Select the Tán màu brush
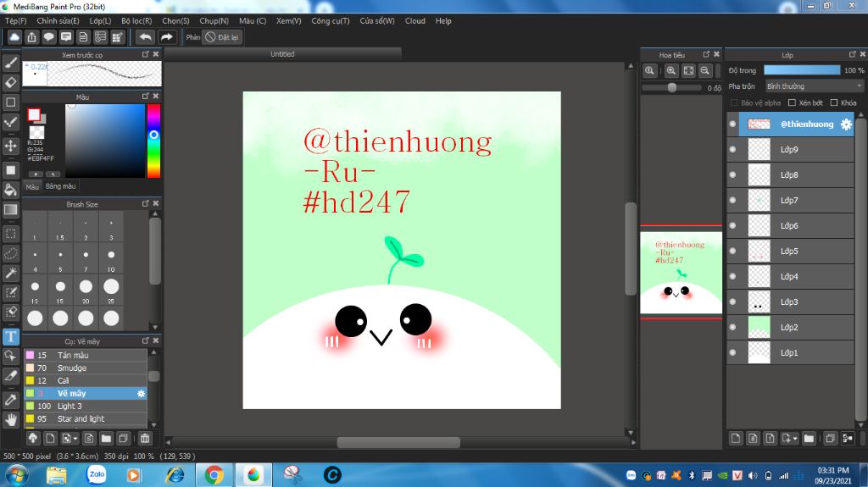This screenshot has height=487, width=868. [x=86, y=355]
